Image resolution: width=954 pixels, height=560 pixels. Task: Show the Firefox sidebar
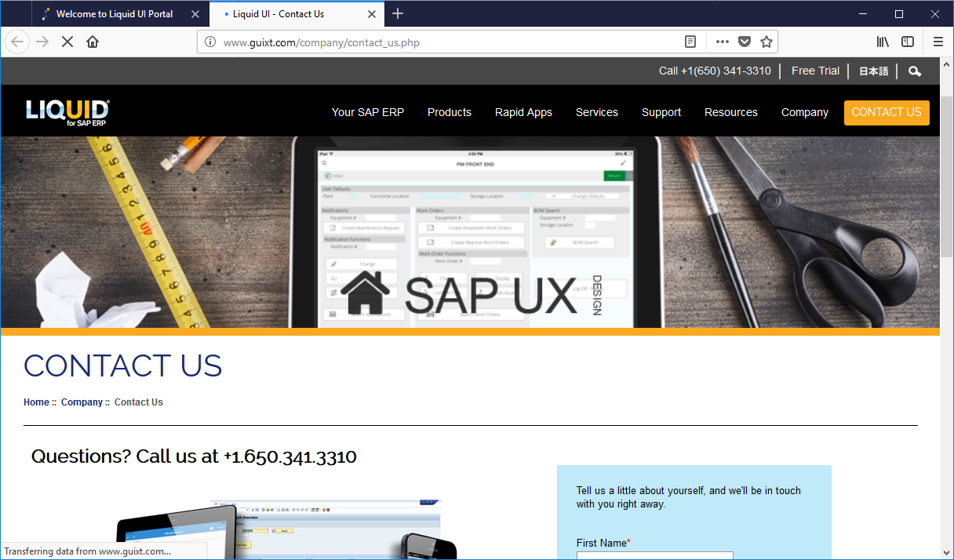pyautogui.click(x=908, y=42)
